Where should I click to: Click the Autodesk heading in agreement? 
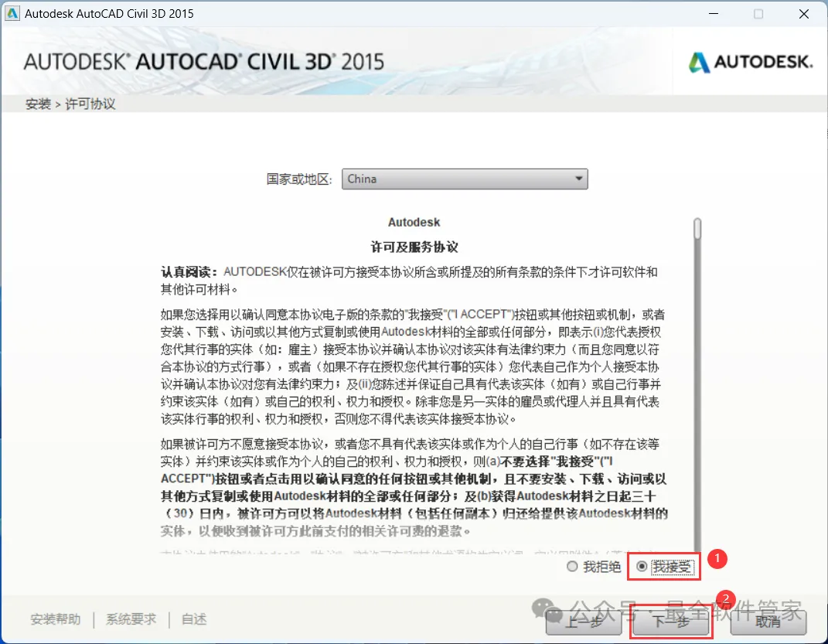(x=414, y=222)
